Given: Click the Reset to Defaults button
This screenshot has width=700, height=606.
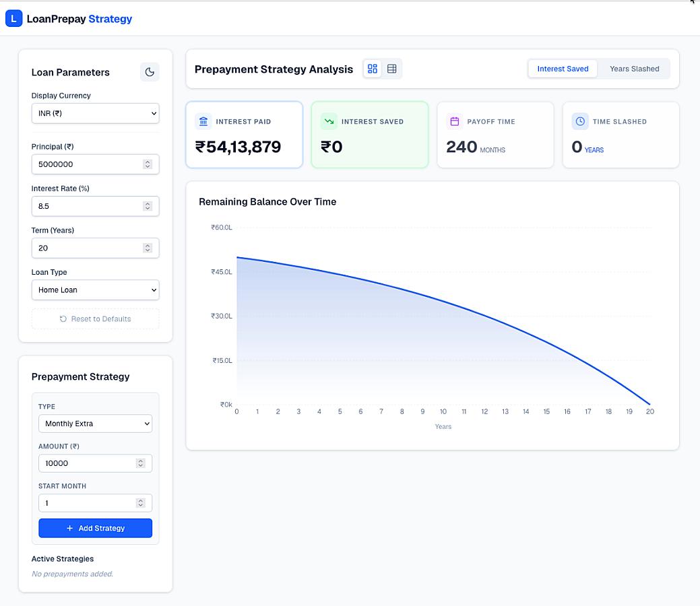Looking at the screenshot, I should tap(96, 318).
